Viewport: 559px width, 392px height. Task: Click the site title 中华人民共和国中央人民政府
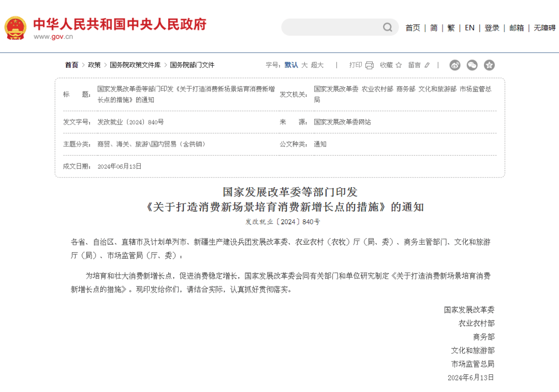pos(120,24)
